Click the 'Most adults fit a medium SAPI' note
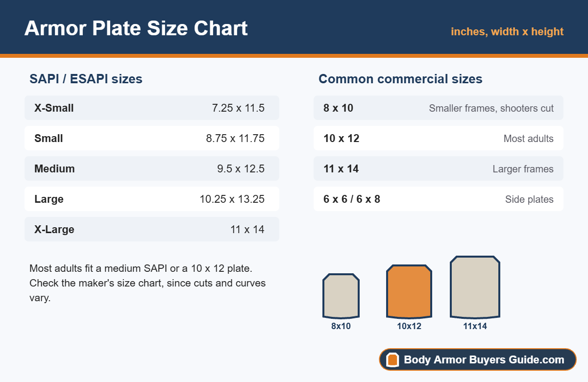 147,283
